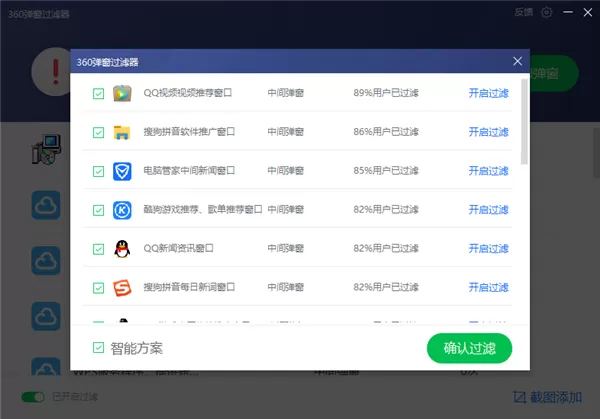Select the QQ视频视频推荐窗口 text
Image resolution: width=600 pixels, height=419 pixels.
coord(188,93)
